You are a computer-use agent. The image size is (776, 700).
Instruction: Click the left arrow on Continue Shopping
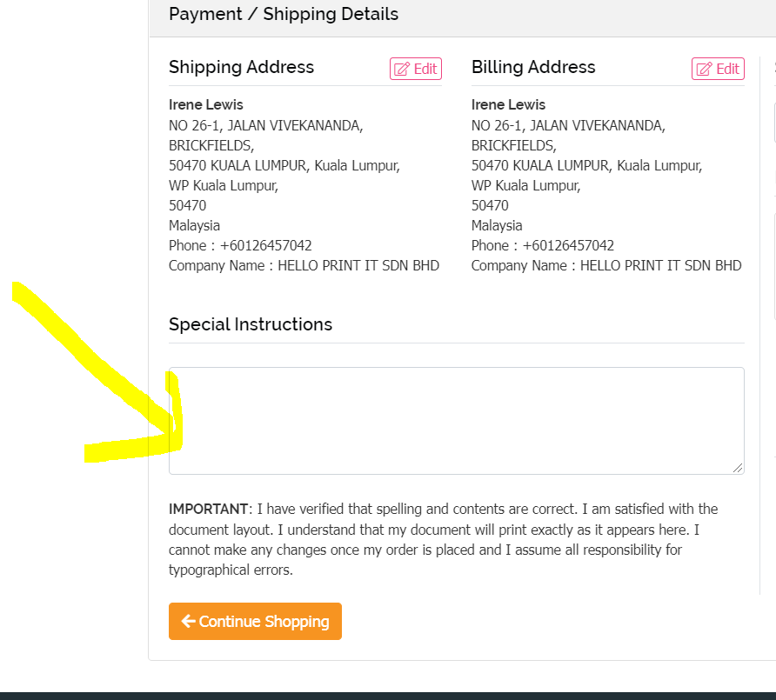tap(188, 622)
